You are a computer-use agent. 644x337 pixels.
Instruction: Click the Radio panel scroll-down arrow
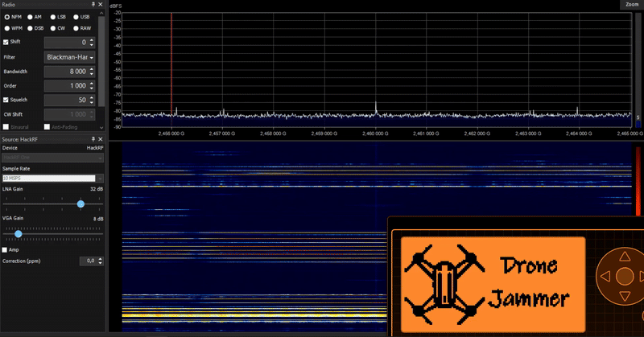tap(101, 128)
